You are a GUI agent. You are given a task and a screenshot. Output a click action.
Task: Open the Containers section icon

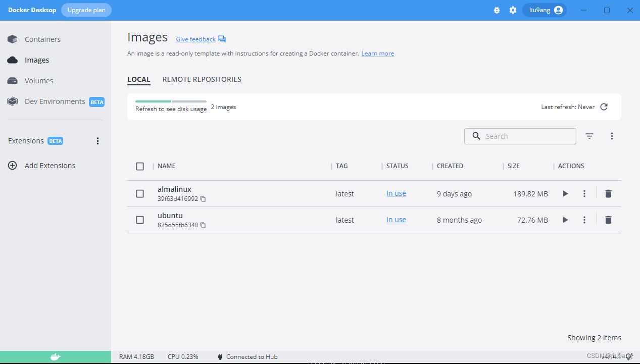(x=13, y=39)
